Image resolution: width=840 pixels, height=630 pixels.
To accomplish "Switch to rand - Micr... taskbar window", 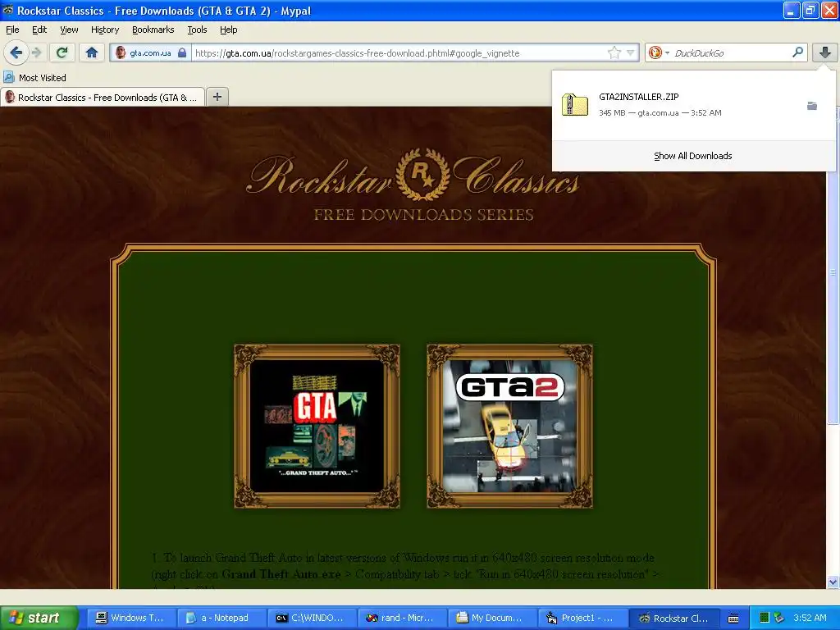I will [402, 618].
